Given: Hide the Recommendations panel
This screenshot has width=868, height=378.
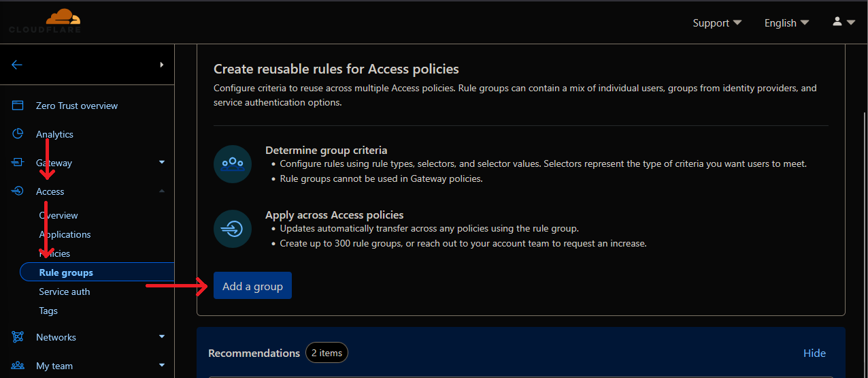Looking at the screenshot, I should point(814,353).
